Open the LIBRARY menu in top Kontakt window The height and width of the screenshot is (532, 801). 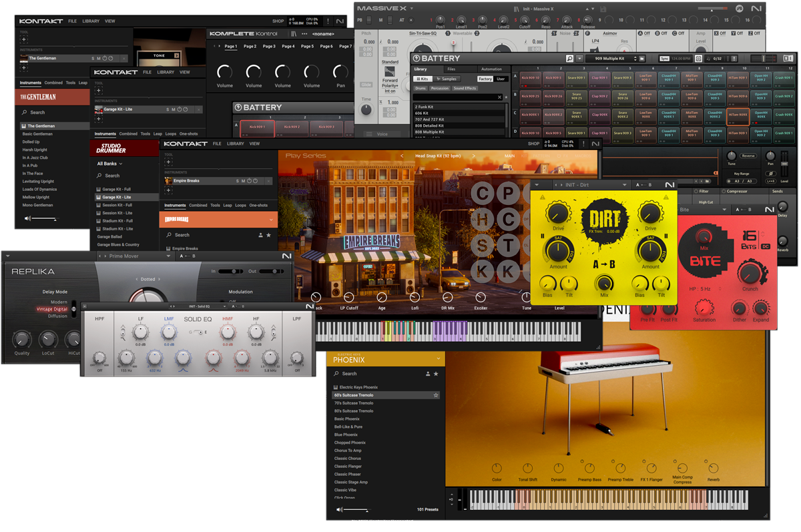91,21
